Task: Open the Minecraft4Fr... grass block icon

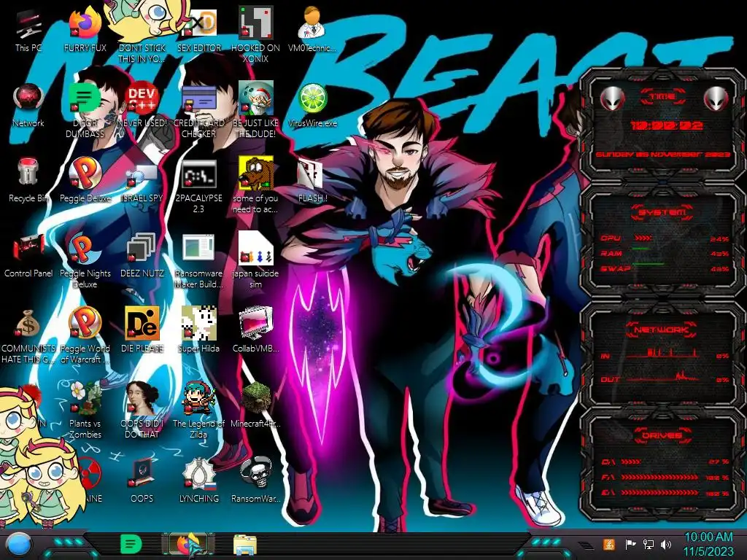Action: pyautogui.click(x=256, y=405)
